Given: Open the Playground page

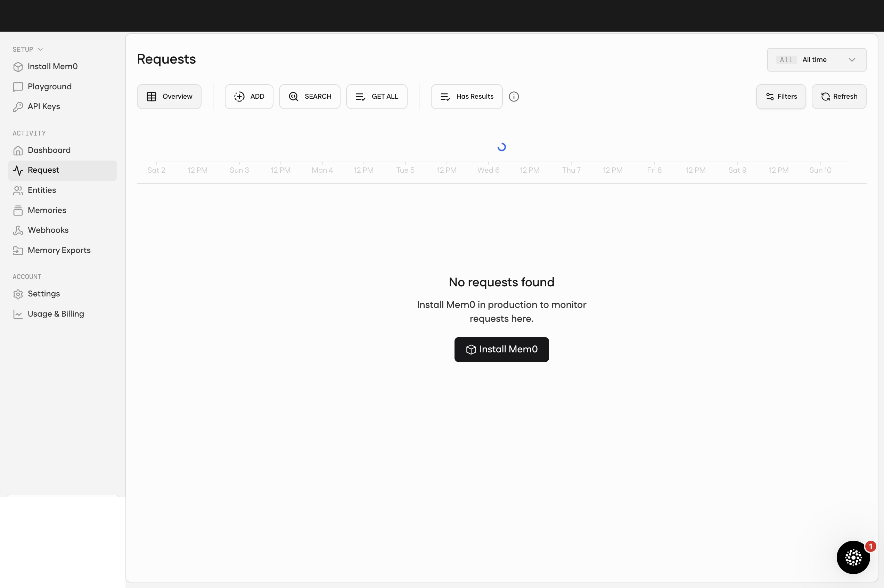Looking at the screenshot, I should point(63,87).
